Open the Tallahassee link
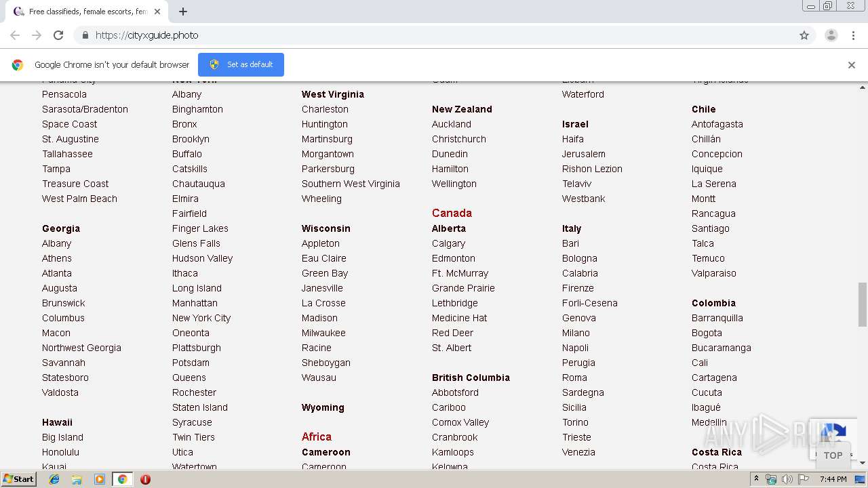 tap(67, 154)
